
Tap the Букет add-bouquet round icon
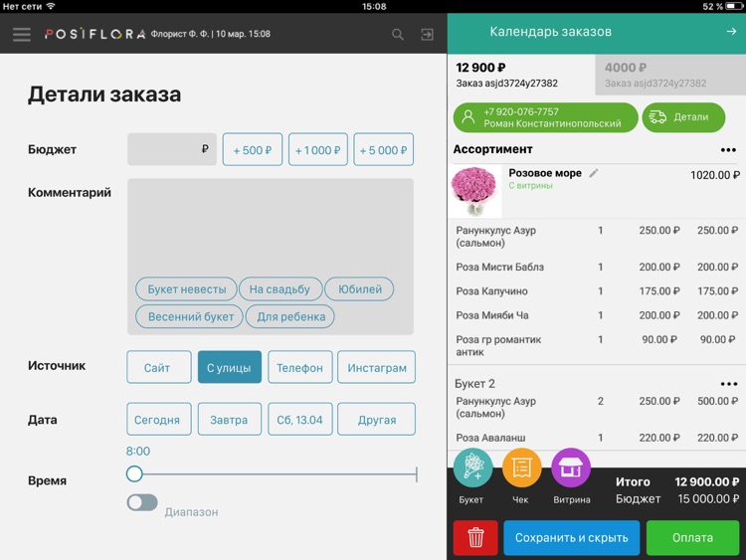tap(472, 467)
